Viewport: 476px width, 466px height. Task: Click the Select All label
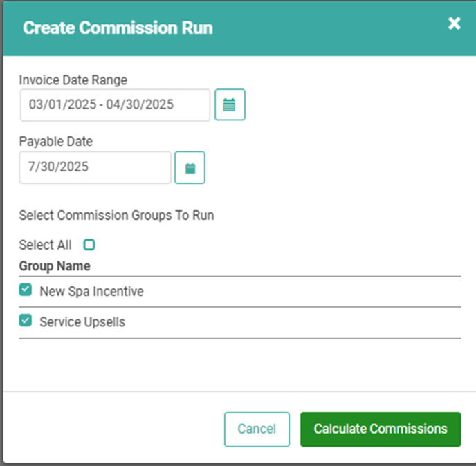pos(45,245)
